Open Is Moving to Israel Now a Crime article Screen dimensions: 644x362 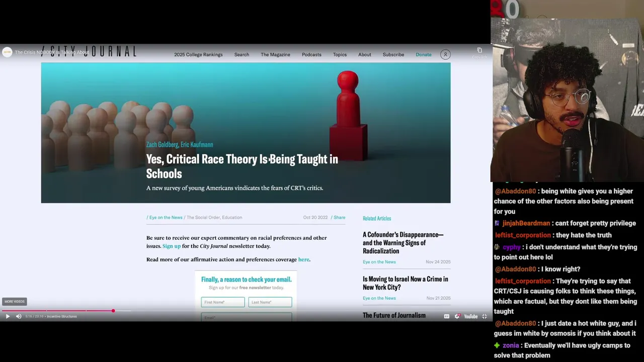pyautogui.click(x=406, y=283)
